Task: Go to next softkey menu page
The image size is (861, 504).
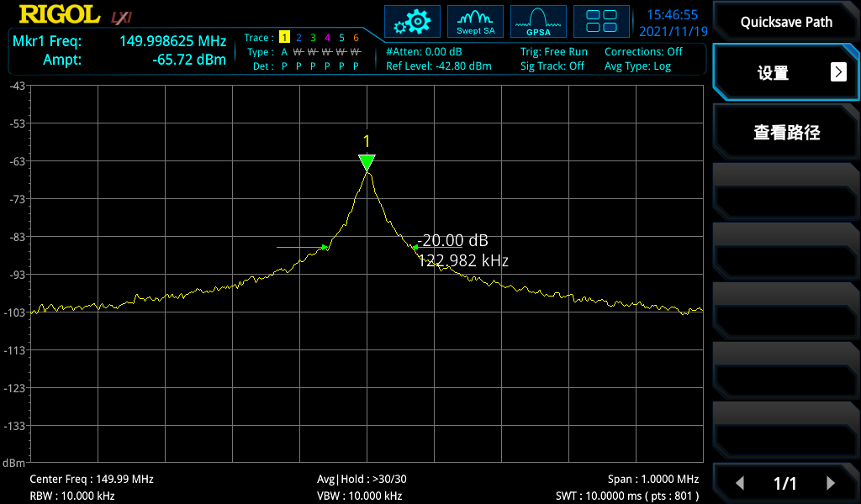Action: (830, 483)
